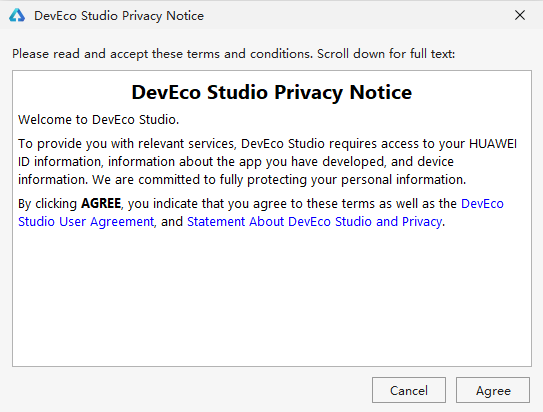543x412 pixels.
Task: Click the "To provide you with relevant services" sentence
Action: pyautogui.click(x=127, y=144)
